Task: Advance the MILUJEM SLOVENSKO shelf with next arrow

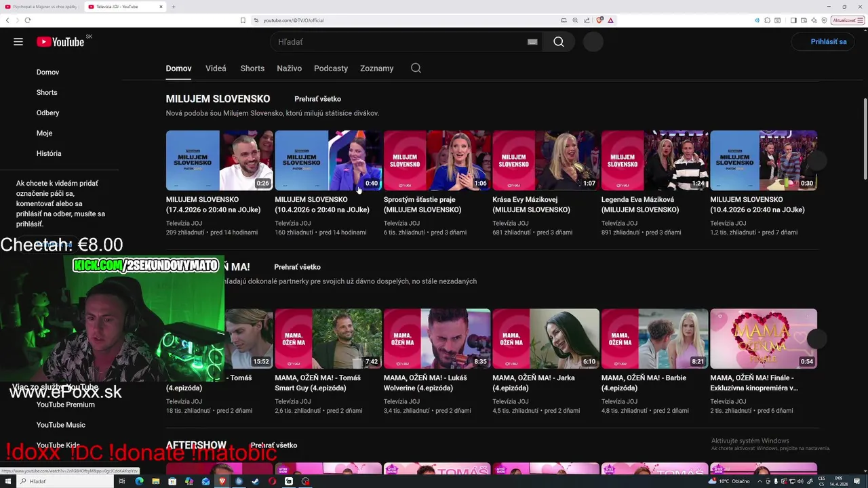Action: [x=816, y=161]
